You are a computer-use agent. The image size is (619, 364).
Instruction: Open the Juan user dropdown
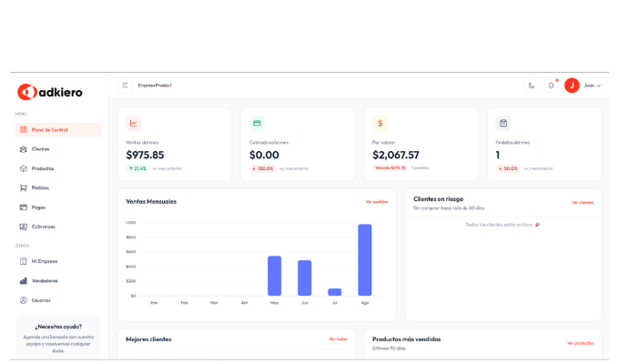(x=593, y=86)
